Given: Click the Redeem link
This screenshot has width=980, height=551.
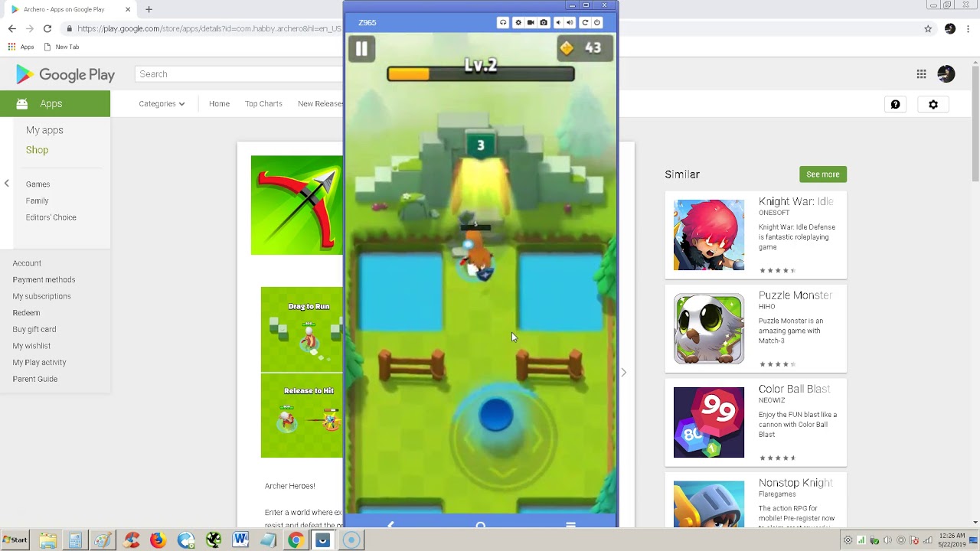Looking at the screenshot, I should point(26,313).
